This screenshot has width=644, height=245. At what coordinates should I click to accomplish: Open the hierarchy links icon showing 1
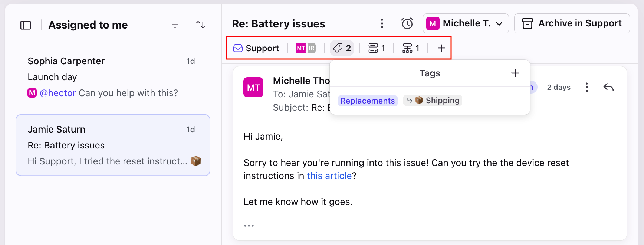click(x=411, y=48)
